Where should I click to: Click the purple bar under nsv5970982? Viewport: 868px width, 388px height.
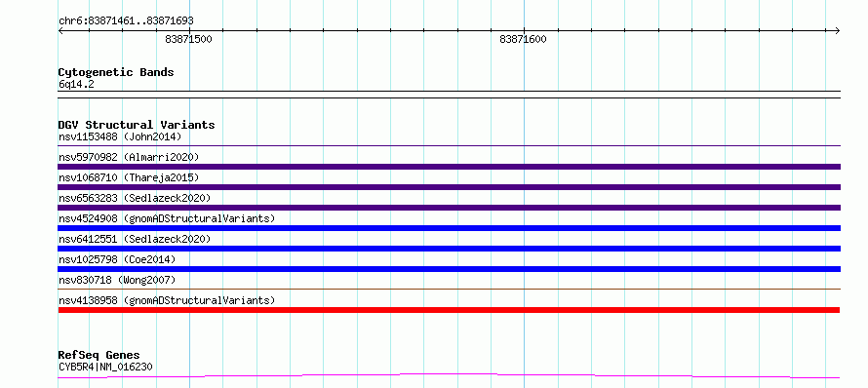pos(449,167)
